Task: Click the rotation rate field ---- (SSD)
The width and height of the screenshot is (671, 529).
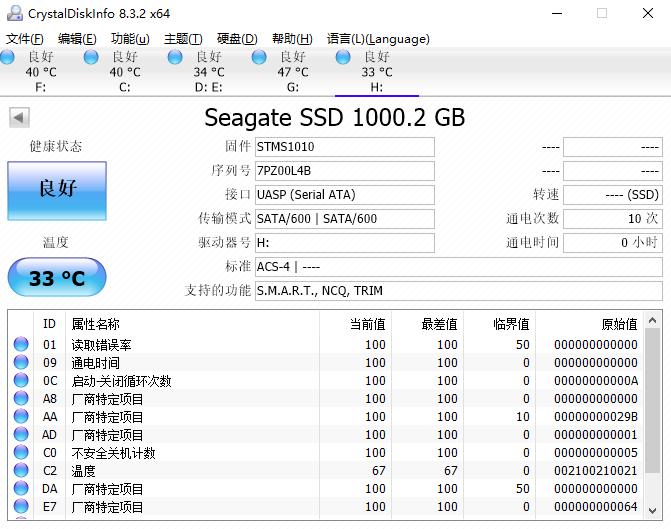Action: tap(613, 195)
